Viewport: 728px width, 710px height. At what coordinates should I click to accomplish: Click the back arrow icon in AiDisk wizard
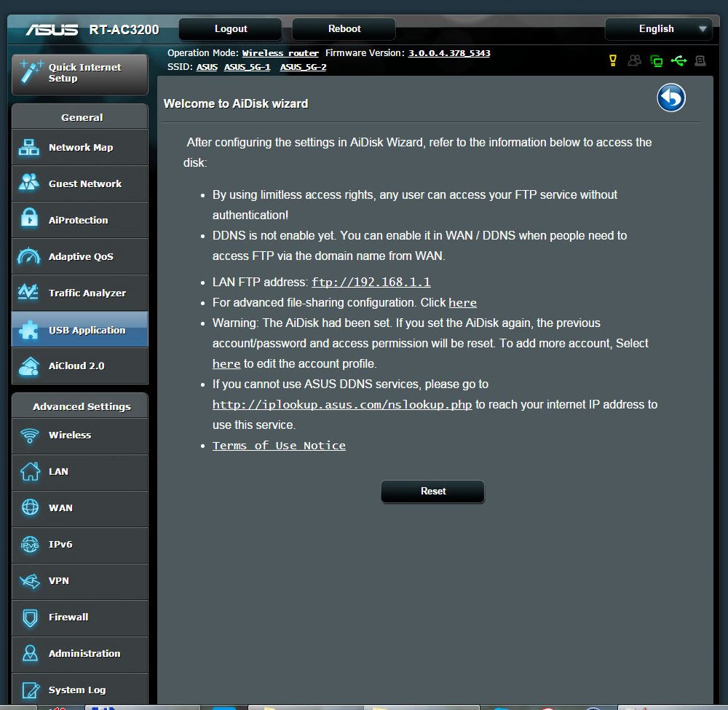click(x=670, y=98)
